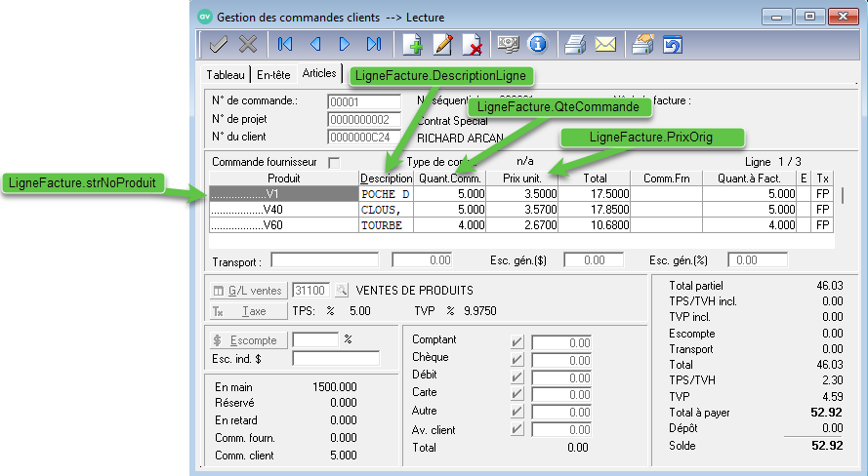Switch to the Tableau tab
Viewport: 868px width, 476px height.
pos(226,75)
